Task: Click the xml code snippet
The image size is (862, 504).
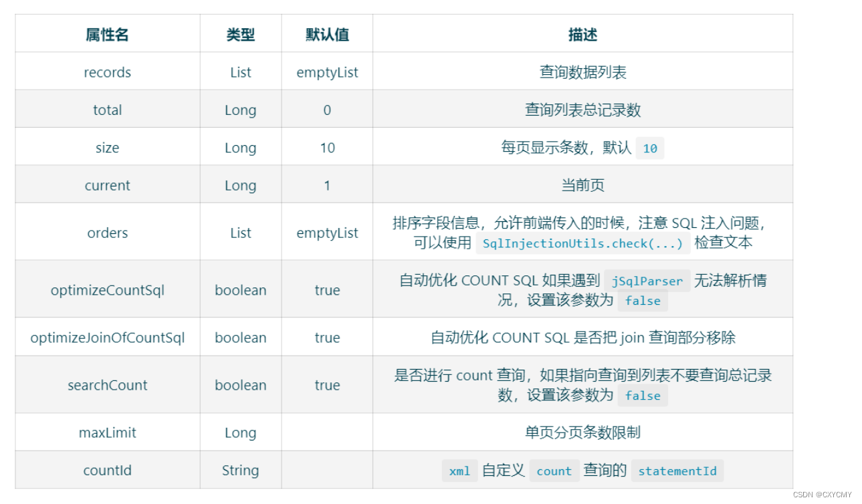Action: pos(459,471)
